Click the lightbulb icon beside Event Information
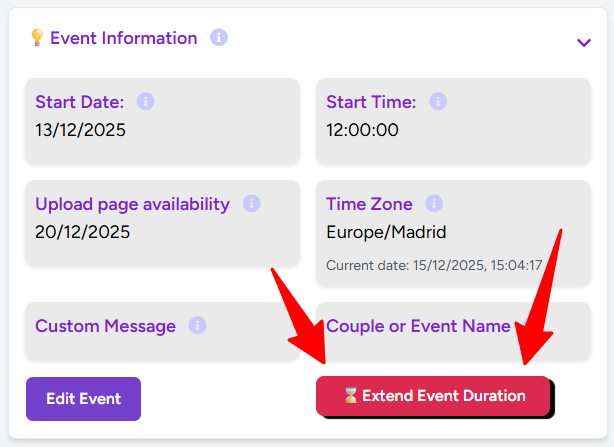Screen dimensions: 614x447 point(37,38)
